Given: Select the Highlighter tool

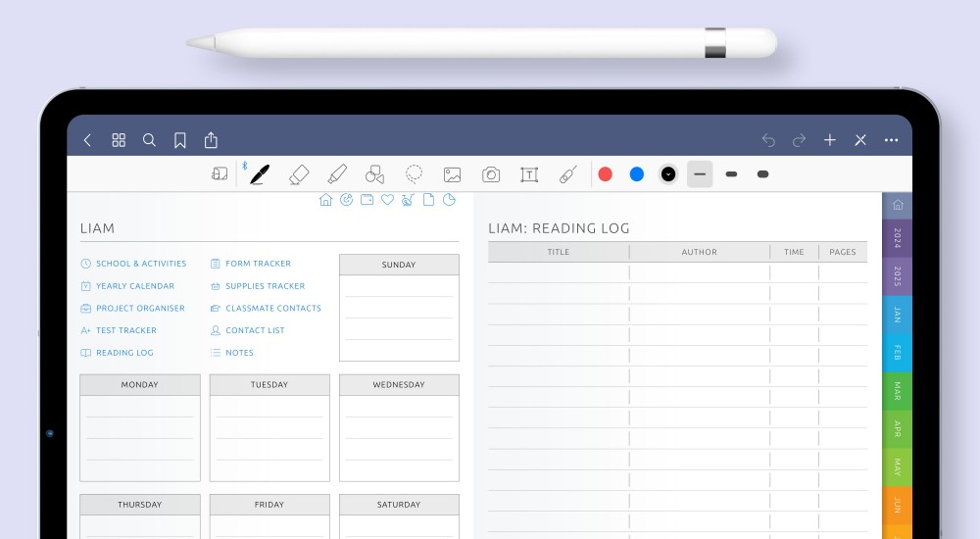Looking at the screenshot, I should point(337,174).
